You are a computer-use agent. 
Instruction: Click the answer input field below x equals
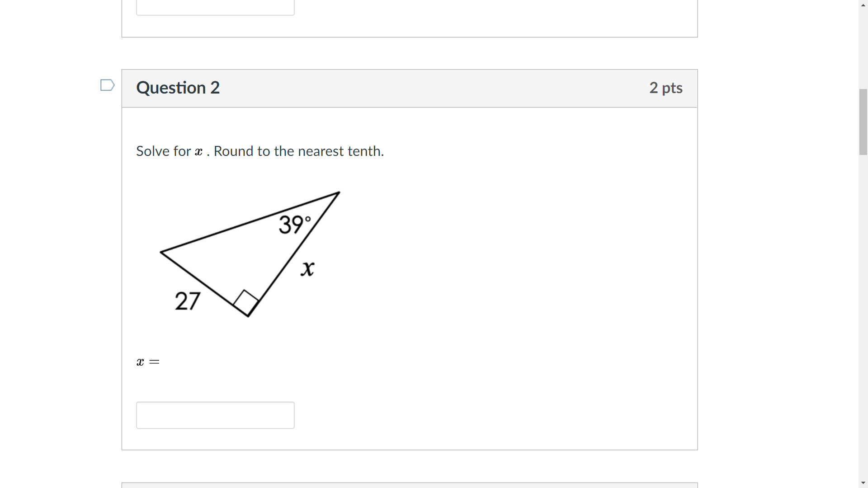point(215,414)
